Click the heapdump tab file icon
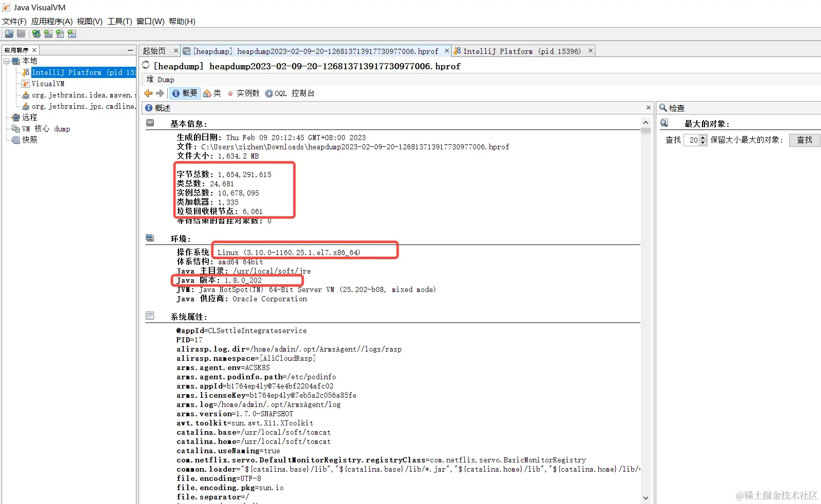The height and width of the screenshot is (504, 821). point(187,51)
